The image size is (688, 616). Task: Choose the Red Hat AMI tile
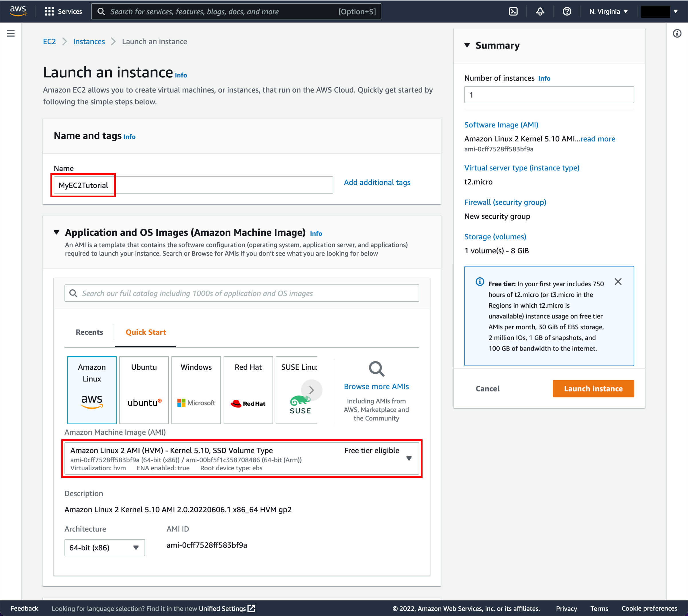click(248, 389)
